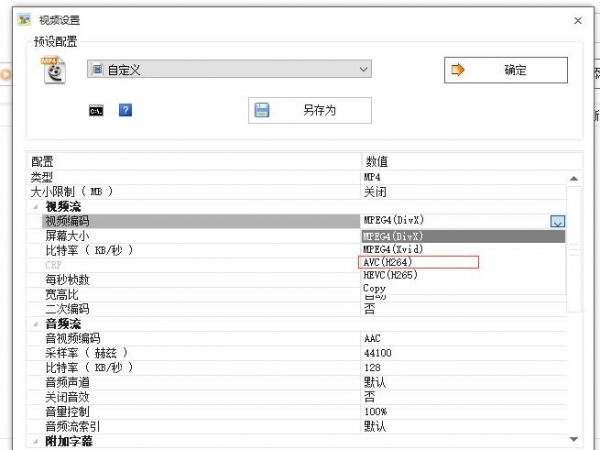
Task: Open the command line icon
Action: coord(97,110)
